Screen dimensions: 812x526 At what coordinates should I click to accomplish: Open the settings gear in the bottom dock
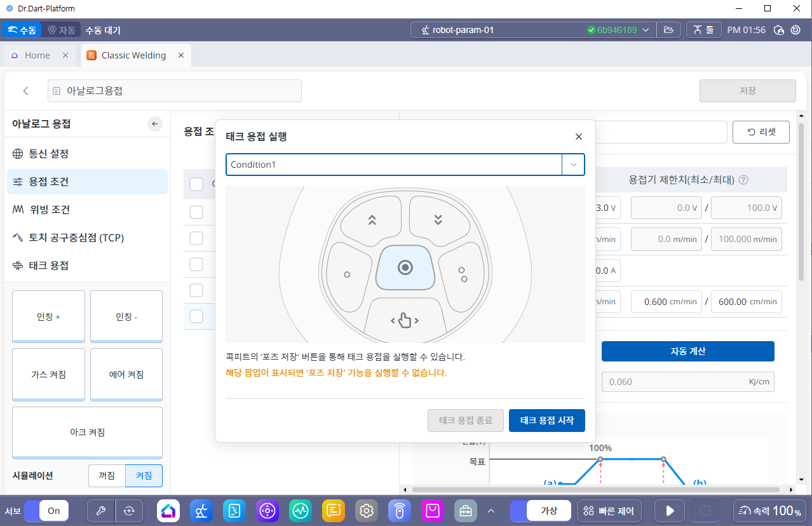(x=366, y=511)
